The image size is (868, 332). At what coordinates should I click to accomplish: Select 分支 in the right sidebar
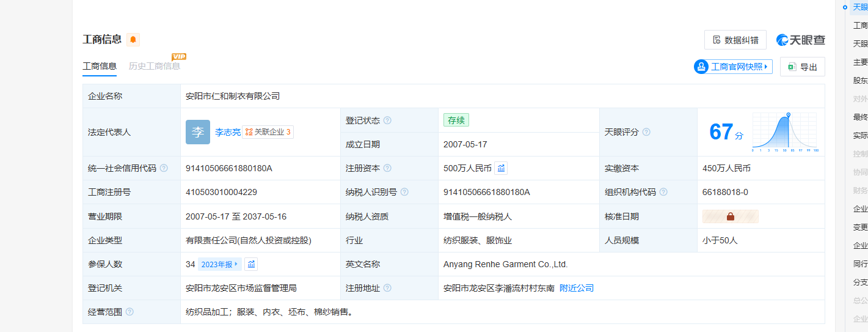[x=860, y=282]
